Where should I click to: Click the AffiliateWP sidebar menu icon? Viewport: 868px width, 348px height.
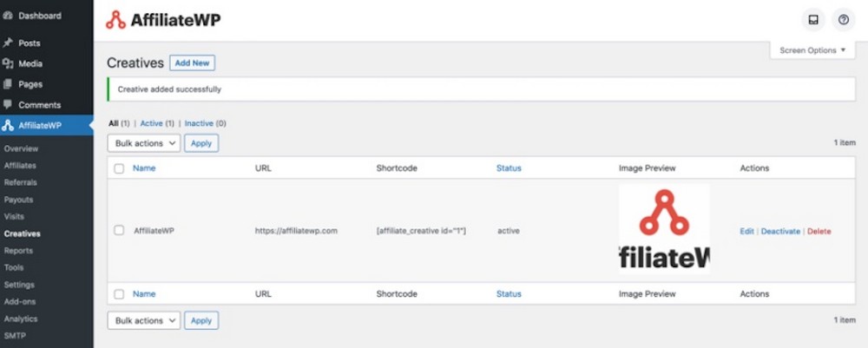click(x=8, y=126)
